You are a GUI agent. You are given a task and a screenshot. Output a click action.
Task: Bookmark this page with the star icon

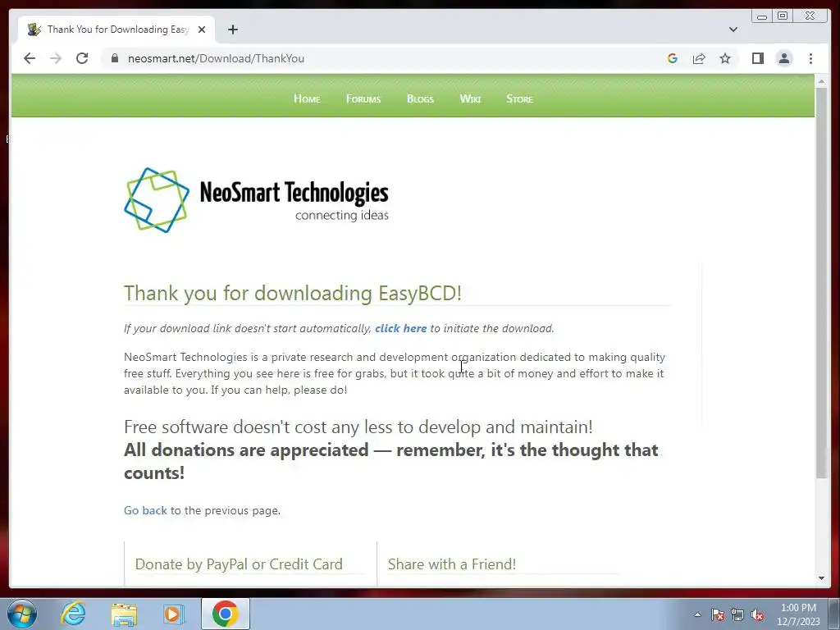(x=725, y=58)
